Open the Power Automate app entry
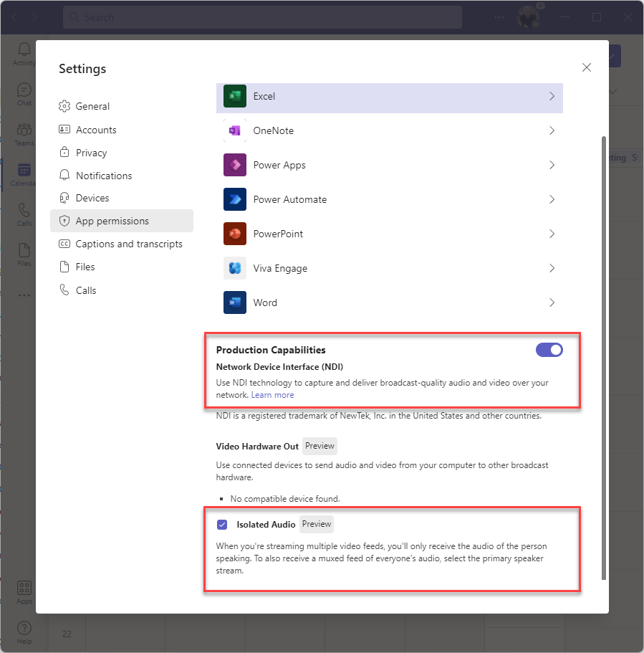The width and height of the screenshot is (644, 653). [x=390, y=199]
